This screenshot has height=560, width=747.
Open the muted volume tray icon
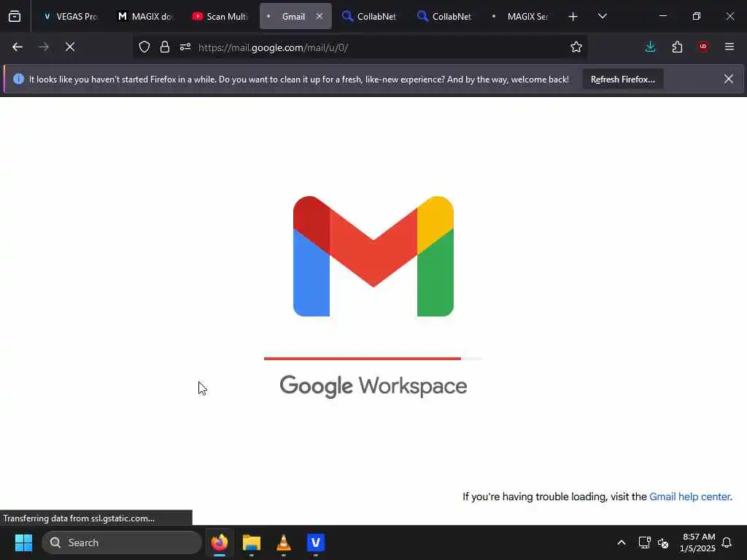[663, 542]
